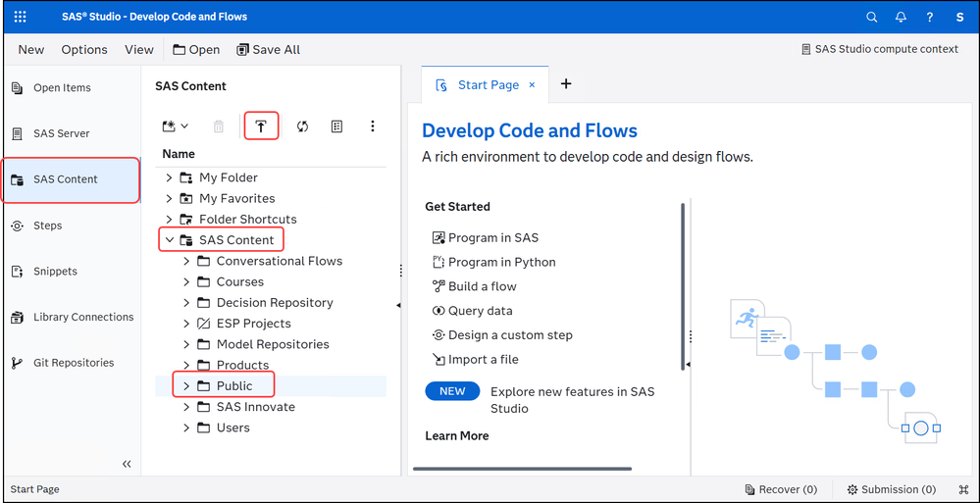Click the New content dropdown icon

click(x=175, y=126)
